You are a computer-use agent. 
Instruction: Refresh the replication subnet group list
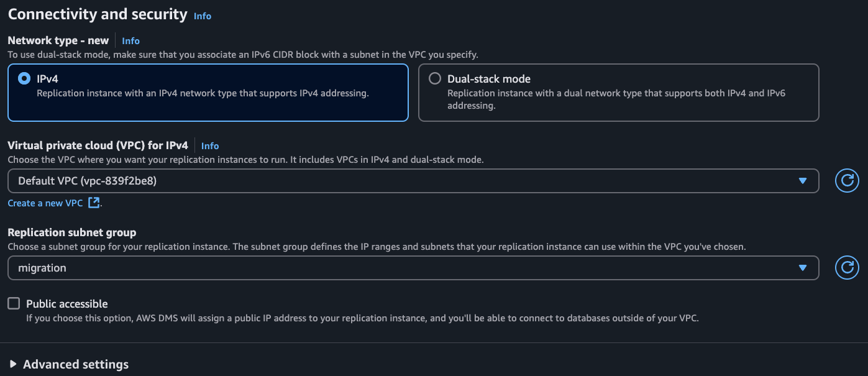click(847, 268)
